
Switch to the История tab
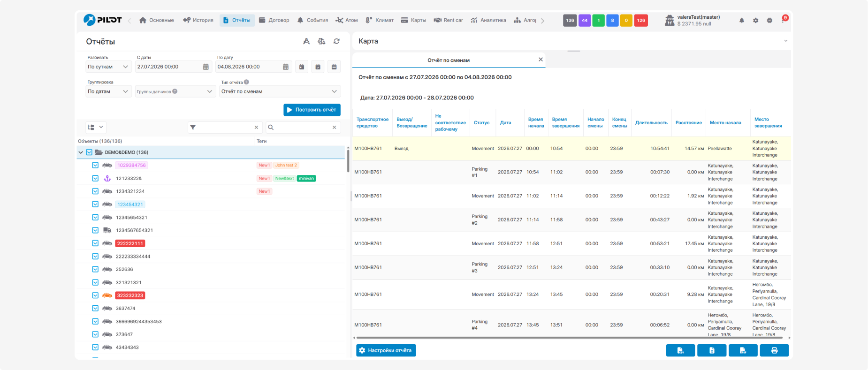point(198,20)
